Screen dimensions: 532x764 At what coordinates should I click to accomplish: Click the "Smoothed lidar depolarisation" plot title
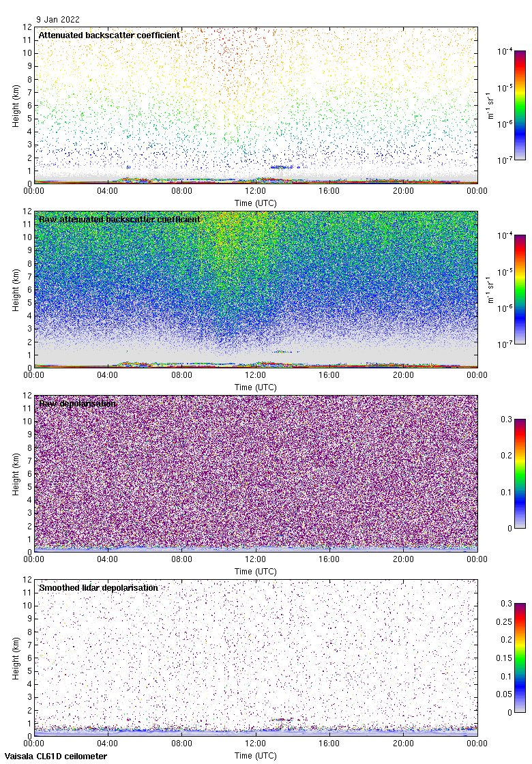point(98,587)
